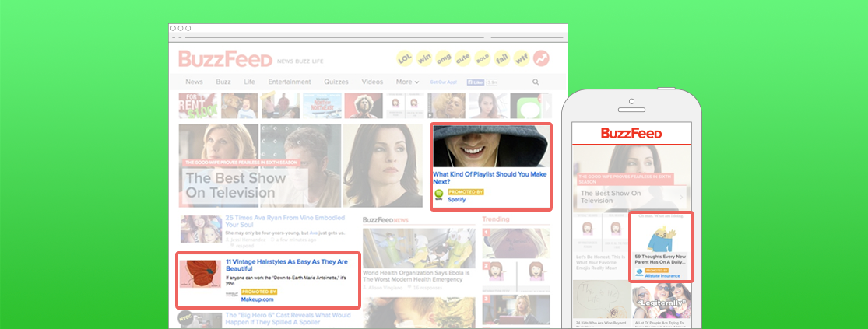Select the omg reaction badge
The height and width of the screenshot is (329, 868).
(445, 59)
